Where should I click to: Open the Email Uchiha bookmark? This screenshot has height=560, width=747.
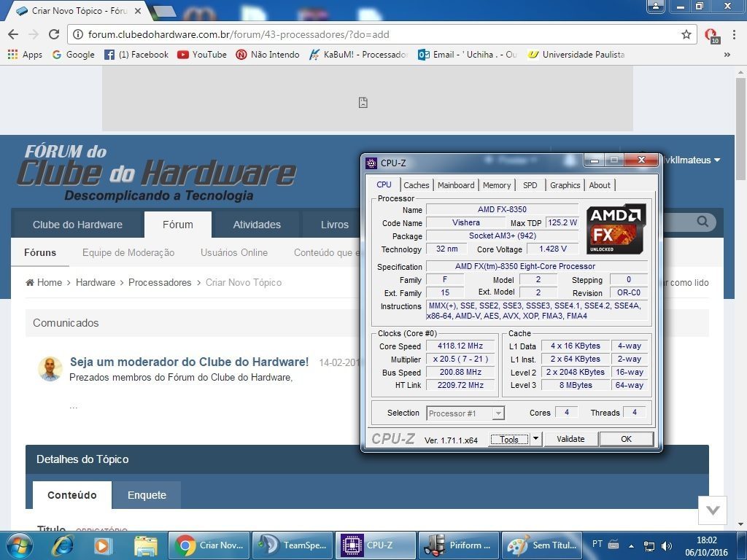tap(467, 54)
